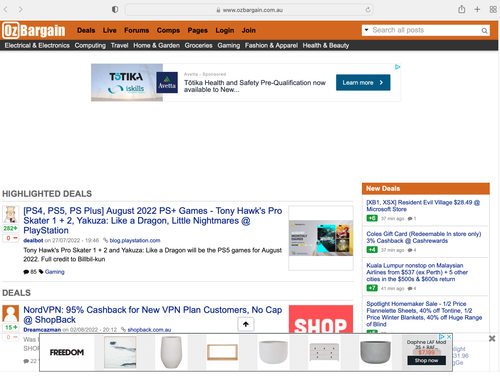Click dealbot's avatar image
Viewport: 500px width, 379px height.
pos(11,214)
